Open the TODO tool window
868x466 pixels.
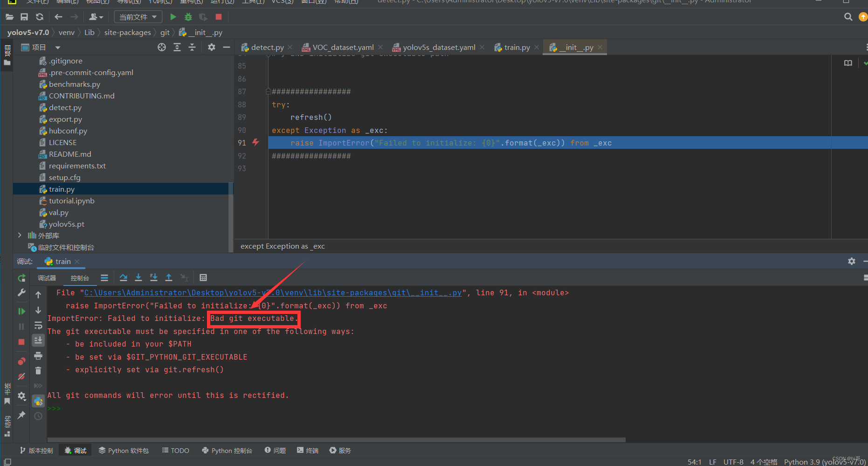click(x=175, y=451)
